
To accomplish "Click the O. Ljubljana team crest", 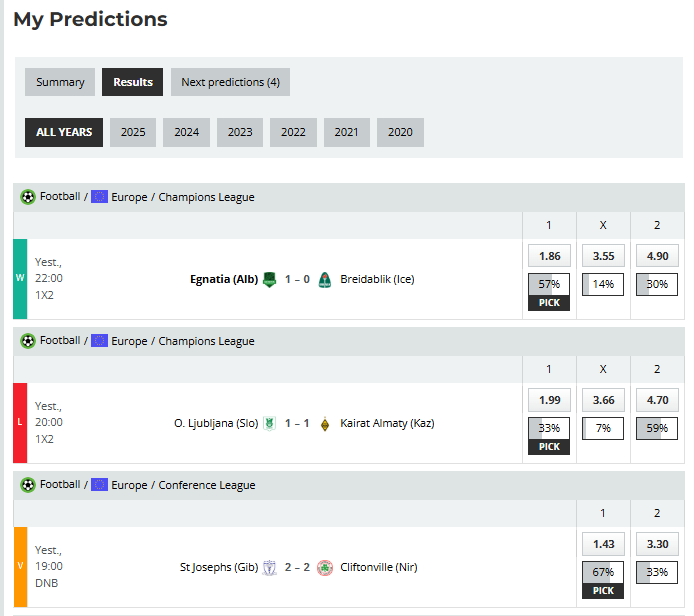I will pos(268,424).
